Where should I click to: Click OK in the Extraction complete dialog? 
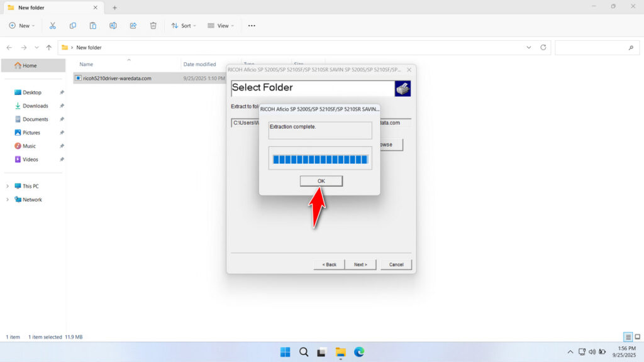pyautogui.click(x=321, y=181)
